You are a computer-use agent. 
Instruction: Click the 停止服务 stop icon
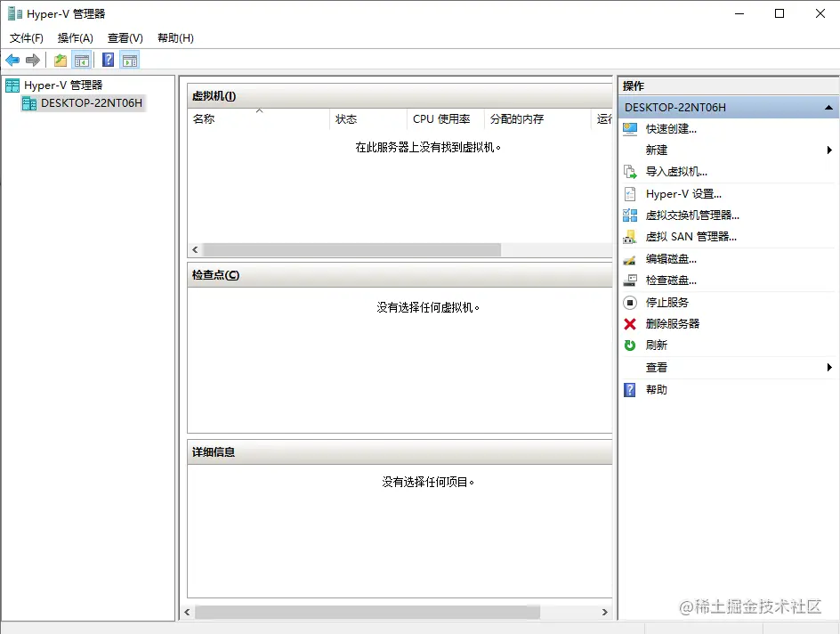click(630, 302)
